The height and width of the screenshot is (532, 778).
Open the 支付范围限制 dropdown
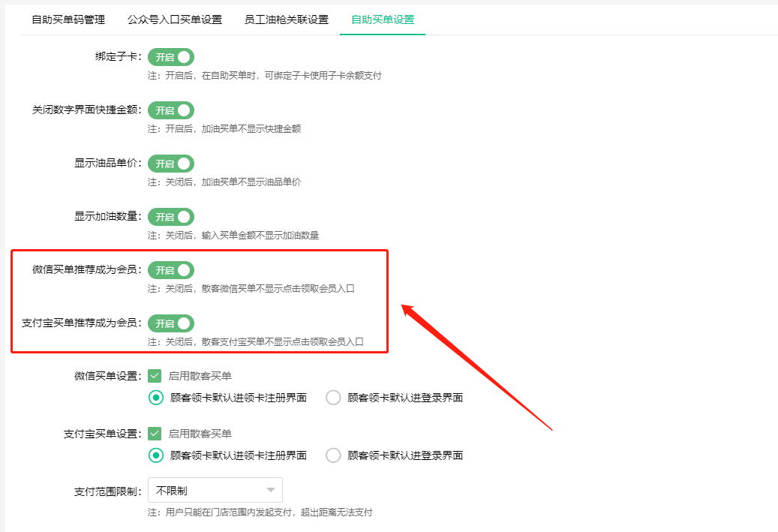pos(215,490)
